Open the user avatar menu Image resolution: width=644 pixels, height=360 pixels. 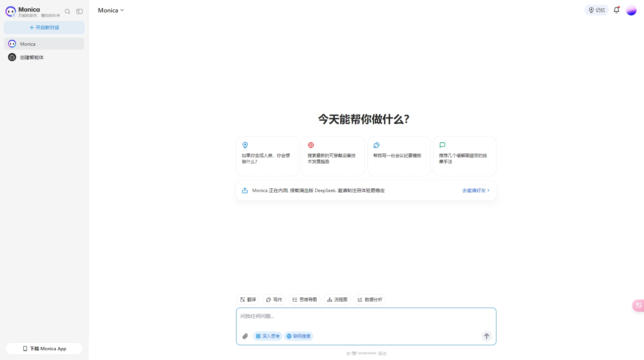[631, 10]
